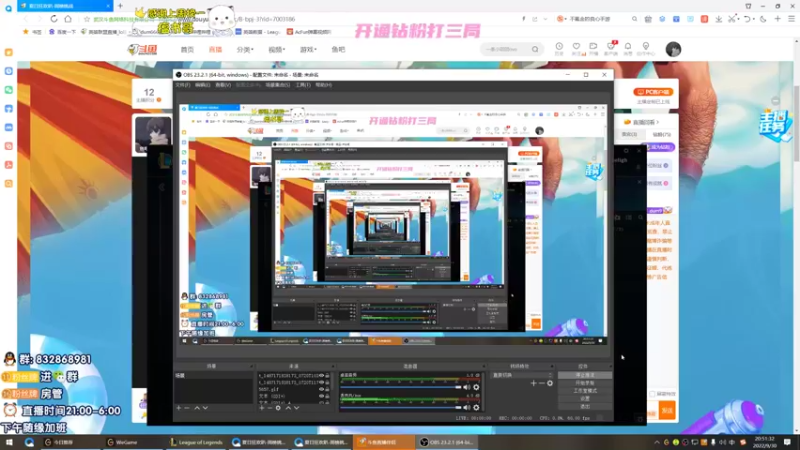Open OBS Help menu
Image resolution: width=800 pixels, height=450 pixels.
click(323, 85)
